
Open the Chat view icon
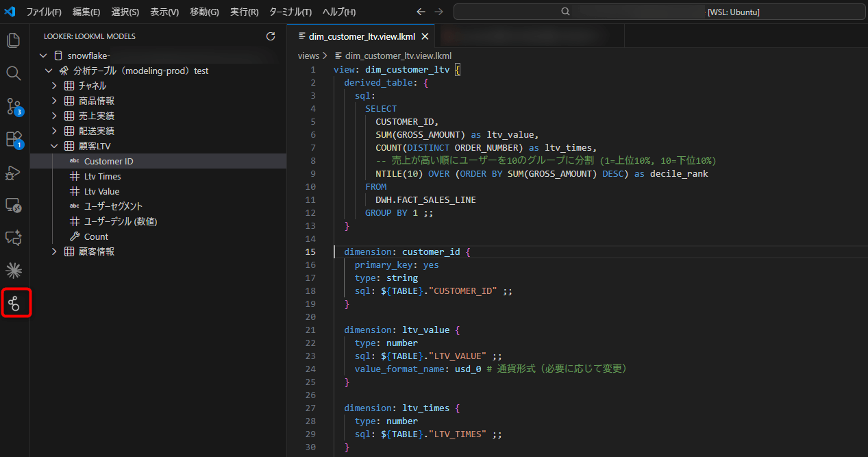[x=14, y=238]
